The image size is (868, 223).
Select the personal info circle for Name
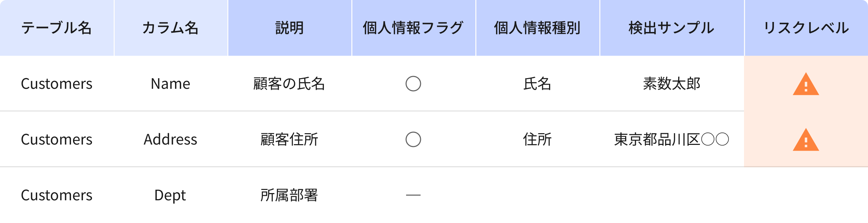[413, 84]
